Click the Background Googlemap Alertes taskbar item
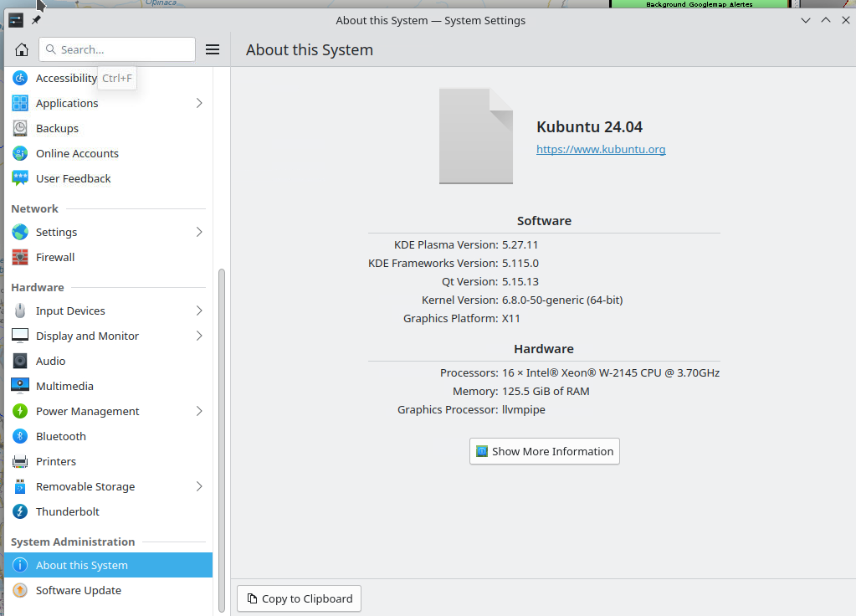The height and width of the screenshot is (616, 856). coord(700,4)
